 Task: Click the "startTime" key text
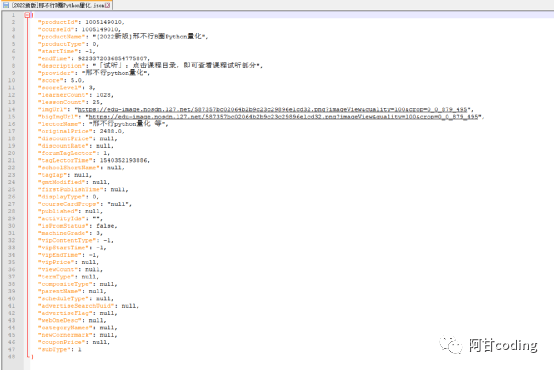pos(57,51)
